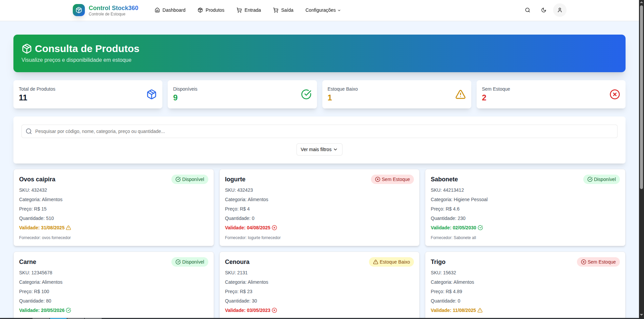This screenshot has width=644, height=319.
Task: Click the Disponível badge on Ovos caipira
Action: pos(190,179)
